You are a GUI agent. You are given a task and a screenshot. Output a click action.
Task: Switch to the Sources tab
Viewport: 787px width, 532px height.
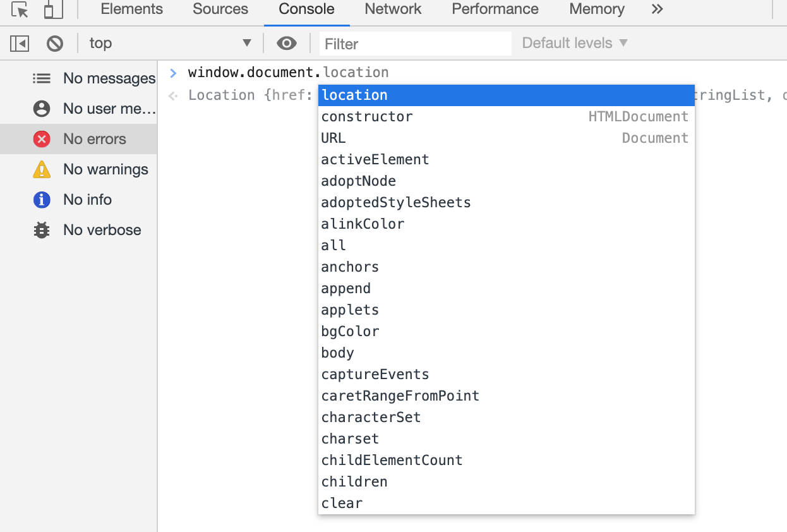click(220, 9)
